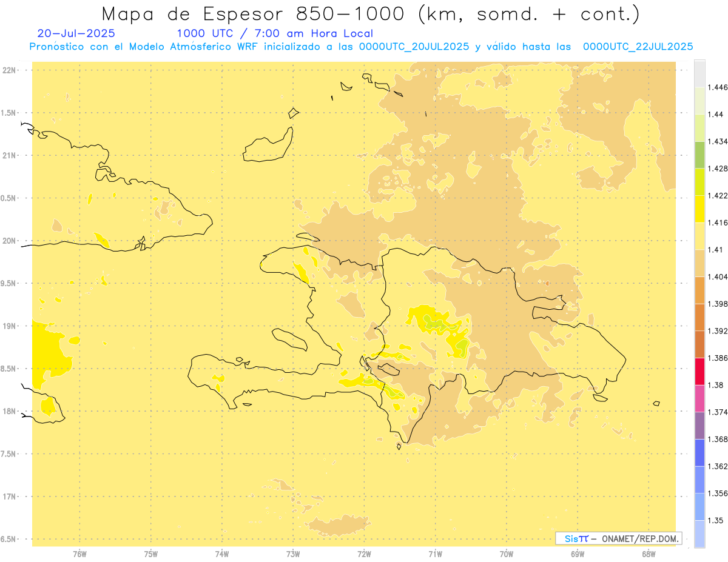Screen dimensions: 728x562
Task: Click the colorbar value "1.35"
Action: (716, 521)
